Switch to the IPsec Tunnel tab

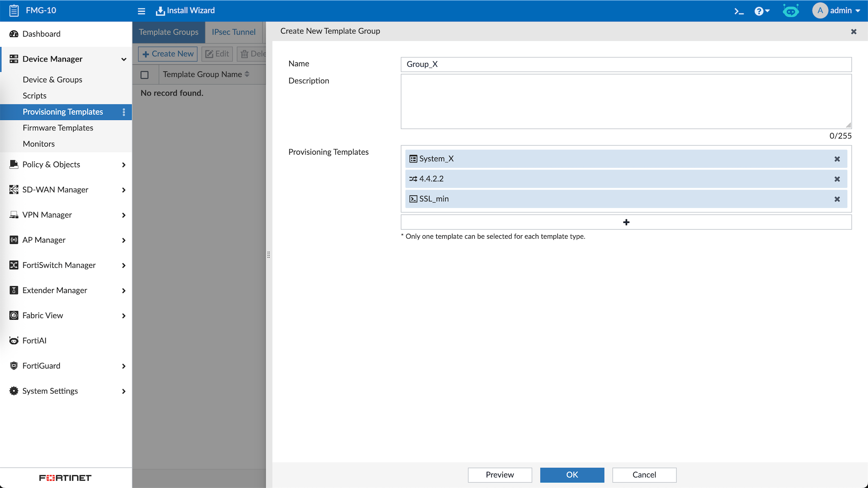click(233, 32)
